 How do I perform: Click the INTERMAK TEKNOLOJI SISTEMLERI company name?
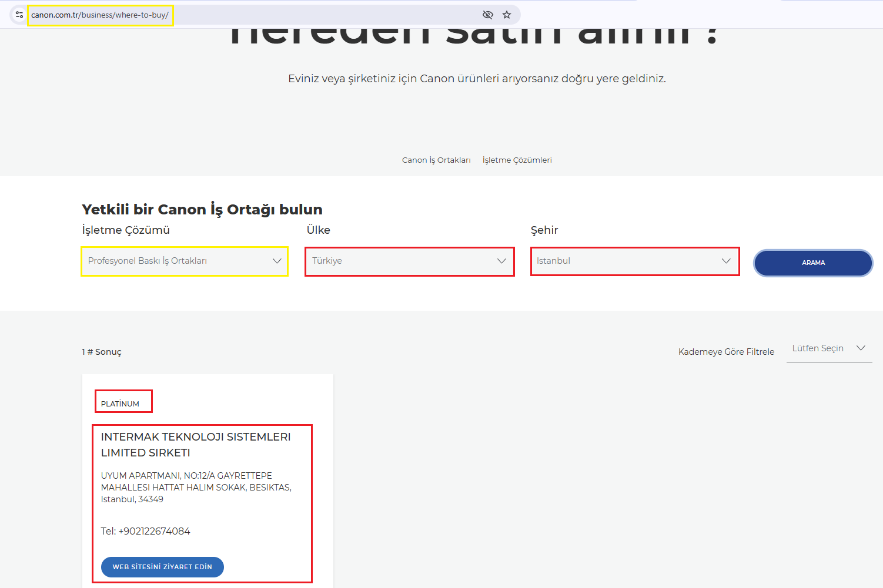point(196,445)
